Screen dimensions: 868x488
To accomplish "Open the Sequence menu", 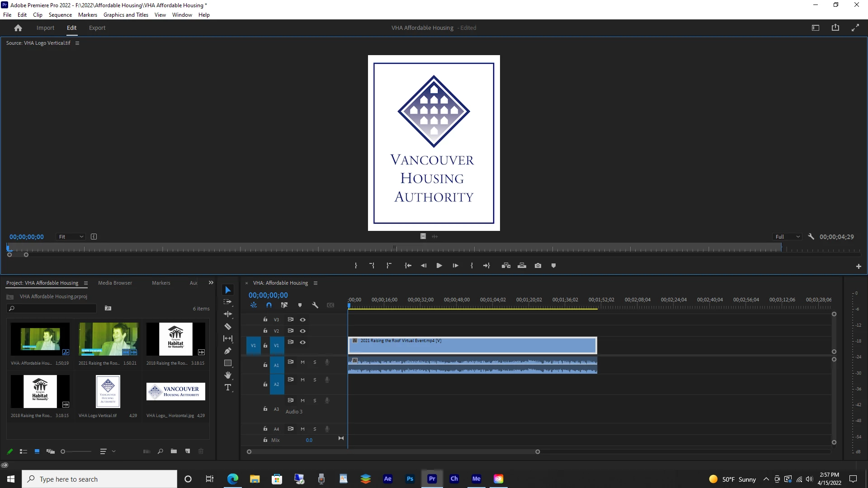I will (60, 15).
